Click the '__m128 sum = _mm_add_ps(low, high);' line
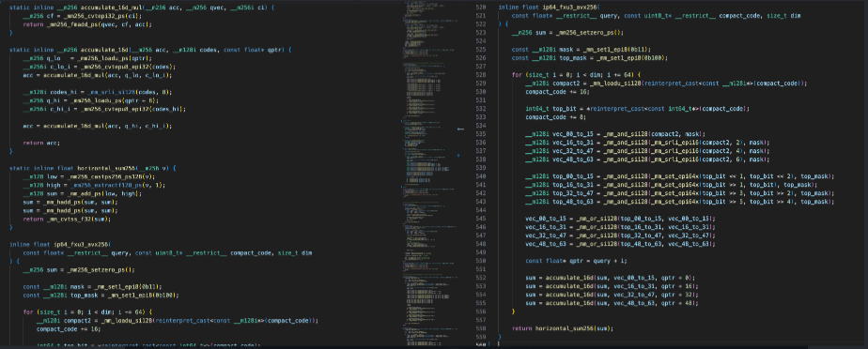Image resolution: width=868 pixels, height=349 pixels. pos(83,193)
